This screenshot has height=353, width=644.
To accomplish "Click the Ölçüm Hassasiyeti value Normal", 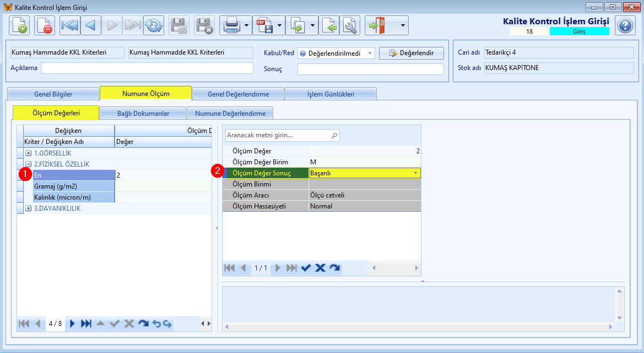I will (x=365, y=206).
